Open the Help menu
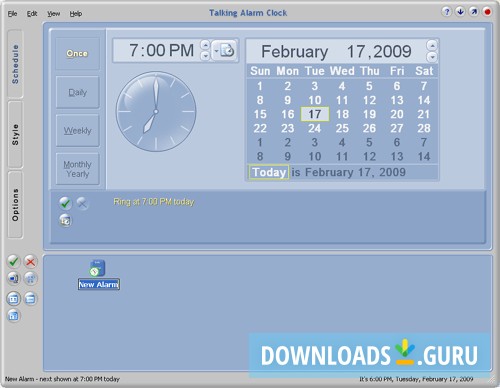 pos(76,14)
